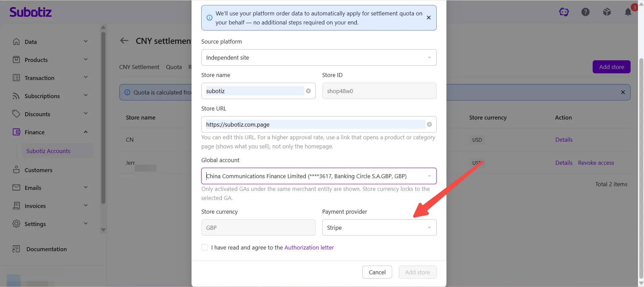
Task: Expand the Discounts menu chevron
Action: point(86,114)
